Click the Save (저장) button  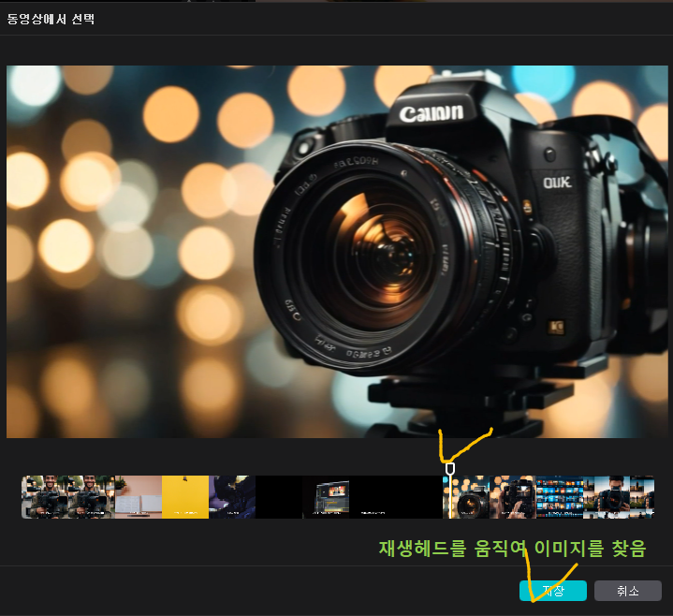pos(553,591)
